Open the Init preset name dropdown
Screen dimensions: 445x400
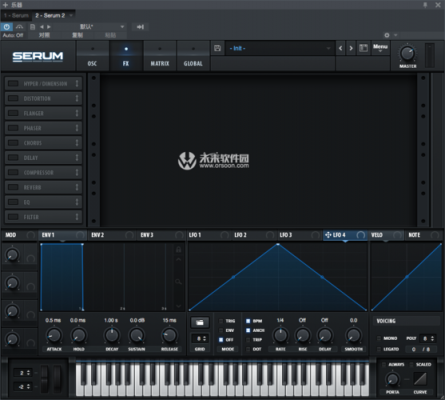pos(280,48)
